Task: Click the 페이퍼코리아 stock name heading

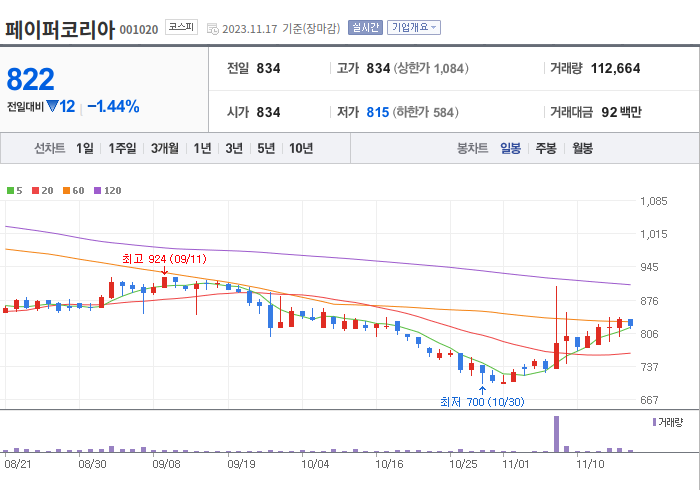Action: [60, 30]
